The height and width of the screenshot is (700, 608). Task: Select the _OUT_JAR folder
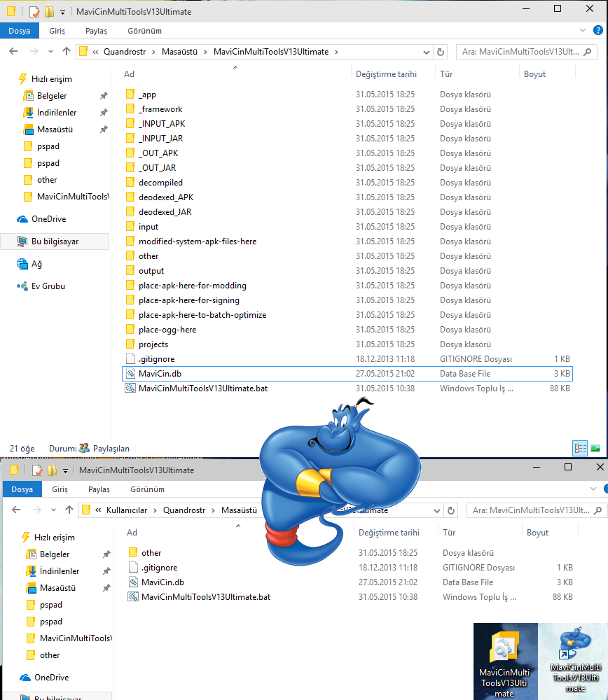pyautogui.click(x=157, y=168)
